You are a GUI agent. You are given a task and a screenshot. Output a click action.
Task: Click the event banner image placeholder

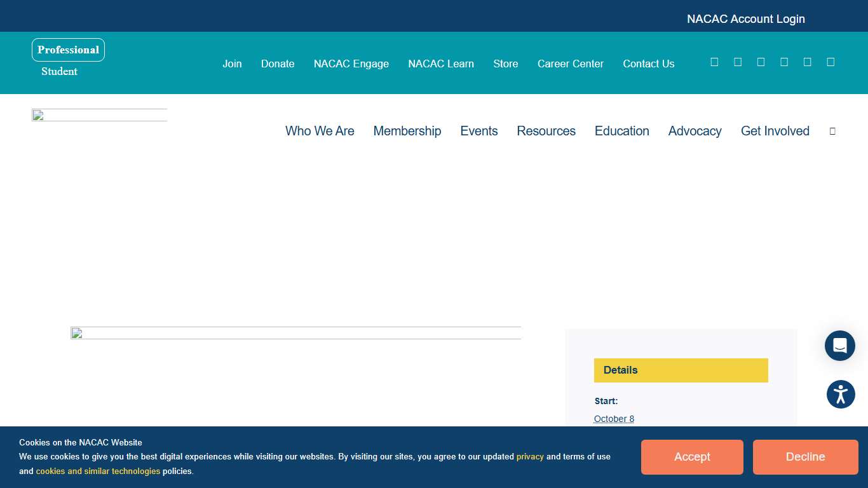[295, 333]
